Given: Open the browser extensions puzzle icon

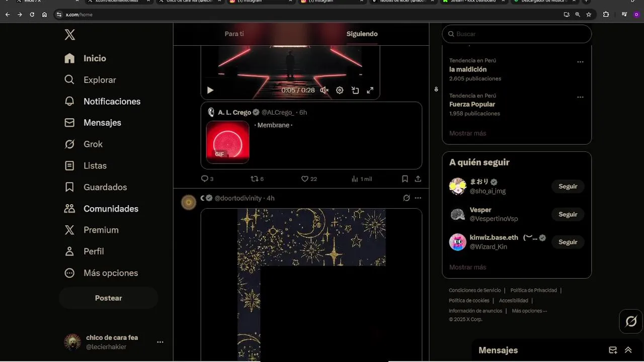Looking at the screenshot, I should click(x=606, y=15).
